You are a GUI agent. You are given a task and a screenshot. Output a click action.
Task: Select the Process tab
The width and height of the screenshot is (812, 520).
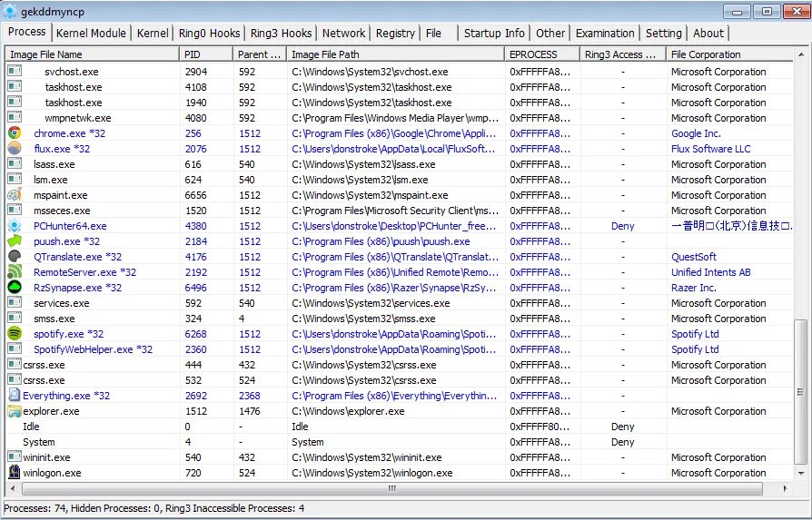[27, 32]
